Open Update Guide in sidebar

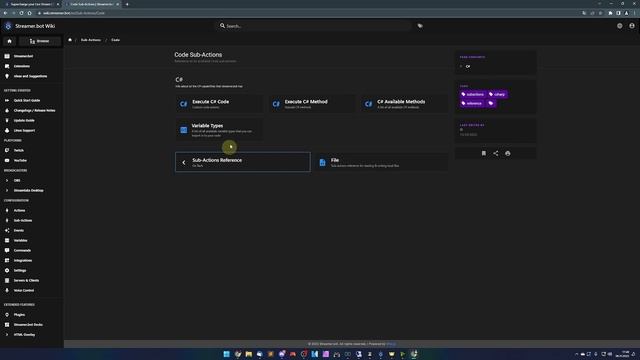tap(31, 120)
